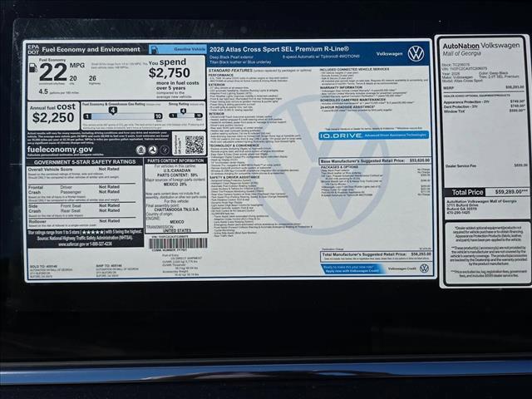Click the '26' highway MPG value
532x399 pixels.
[x=92, y=78]
